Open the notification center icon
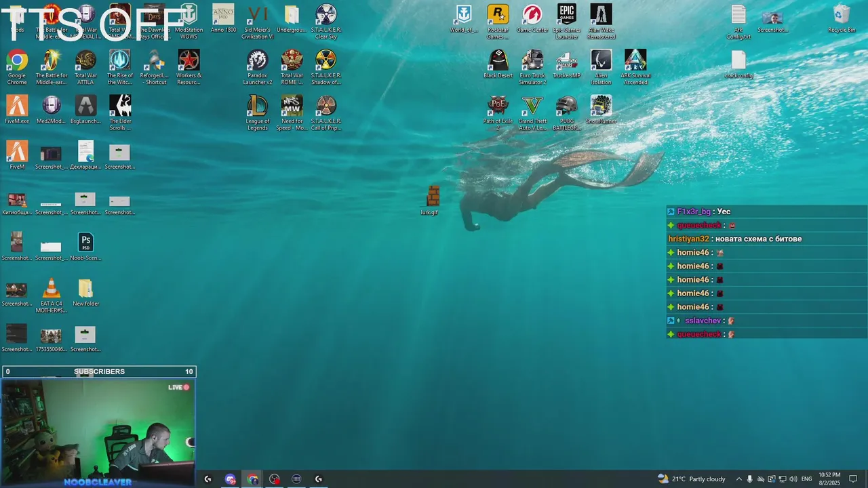The image size is (868, 488). [x=853, y=479]
